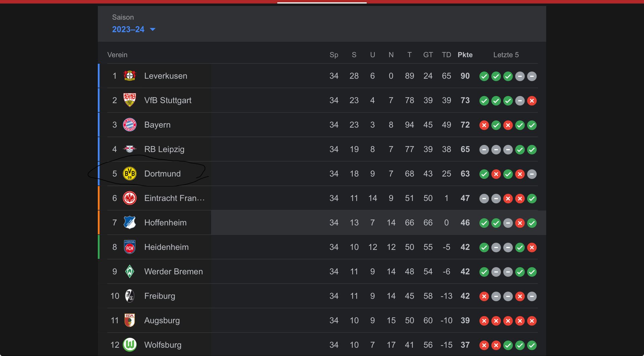Image resolution: width=644 pixels, height=356 pixels.
Task: Click the Pkte column header
Action: pos(465,55)
